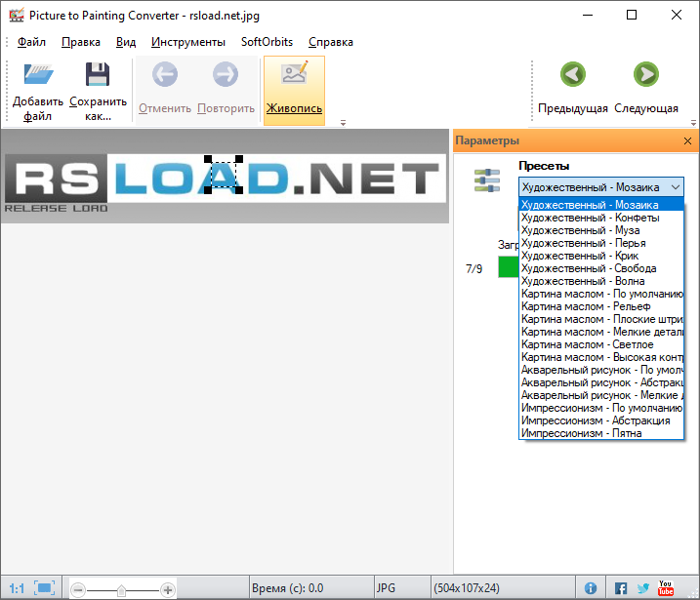Open the info icon in status bar

pyautogui.click(x=591, y=588)
